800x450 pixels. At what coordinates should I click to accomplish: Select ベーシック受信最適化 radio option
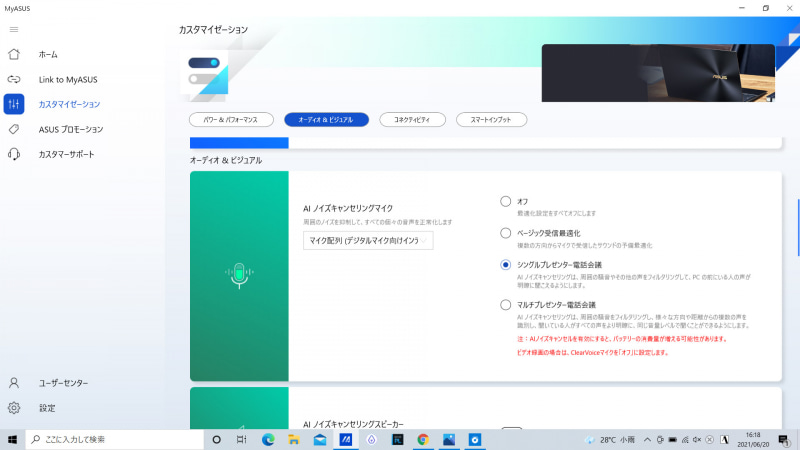point(505,233)
